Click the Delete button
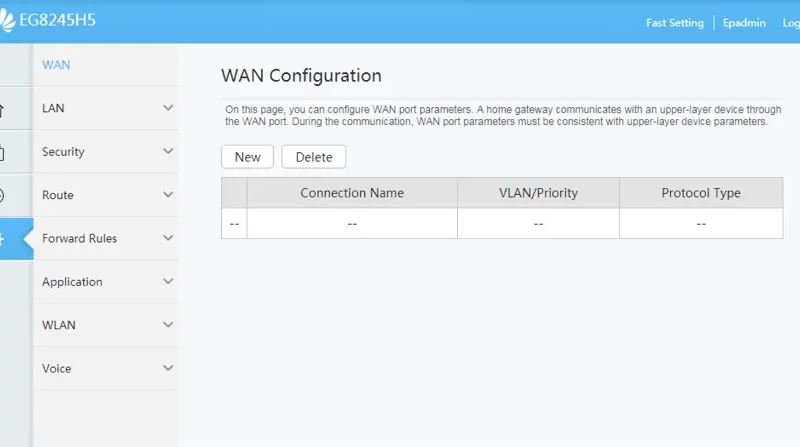Viewport: 800px width, 447px height. click(314, 157)
